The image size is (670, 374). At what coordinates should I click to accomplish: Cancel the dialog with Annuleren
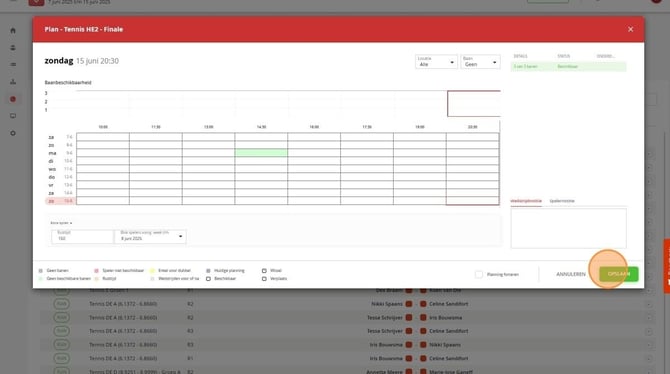click(x=571, y=274)
